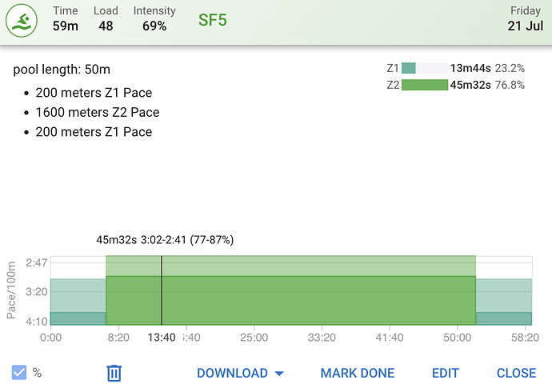The height and width of the screenshot is (392, 552).
Task: Click the 8:20 time axis label
Action: (118, 338)
